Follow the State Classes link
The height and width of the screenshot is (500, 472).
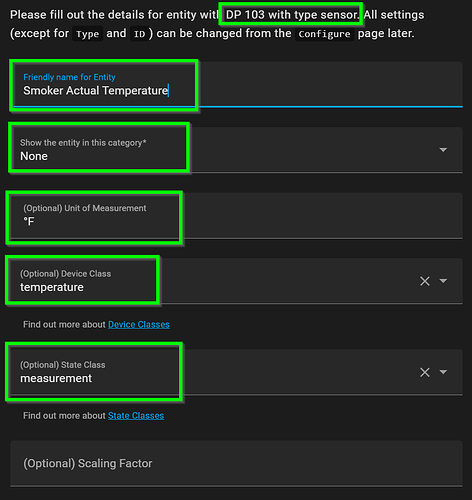point(136,416)
